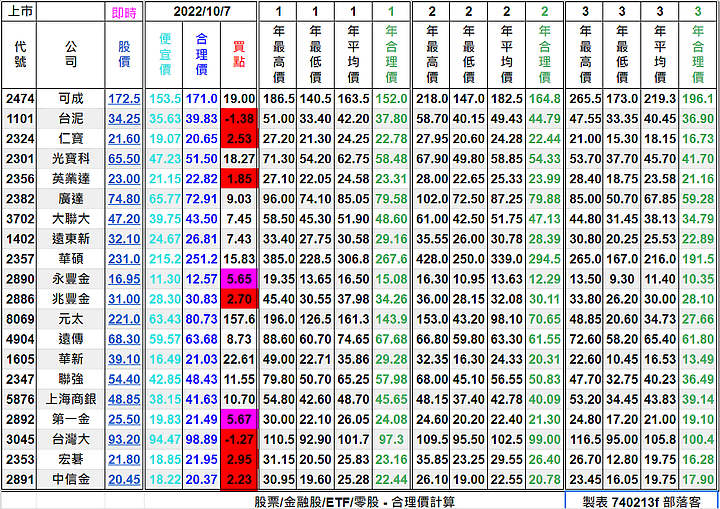Follow the 68.30 price link for 遠傳
720x509 pixels.
tap(124, 339)
